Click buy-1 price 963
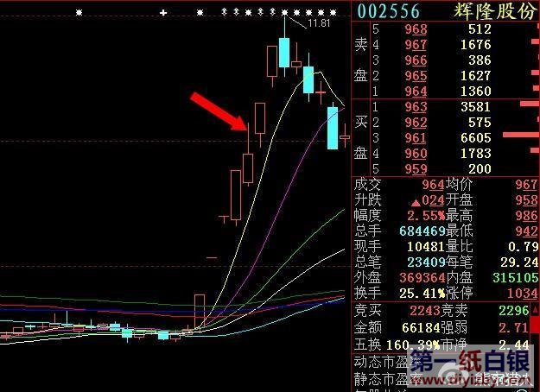Image resolution: width=540 pixels, height=392 pixels. pyautogui.click(x=416, y=107)
